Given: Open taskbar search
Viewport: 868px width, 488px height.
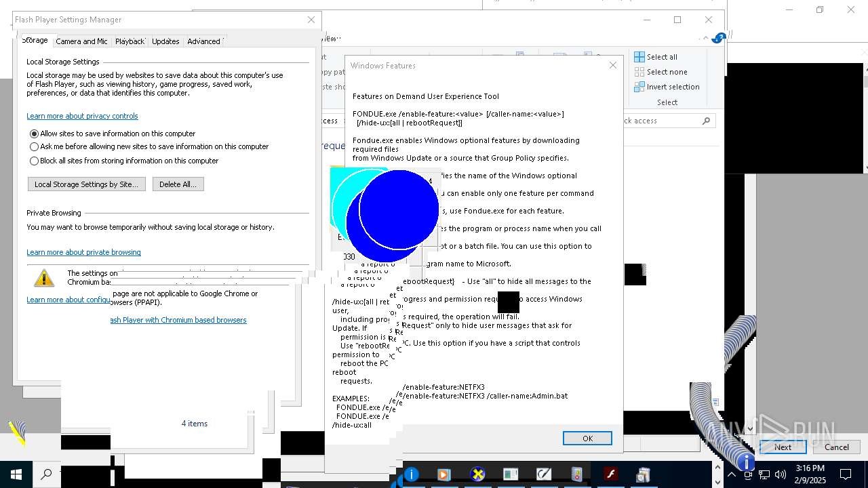Looking at the screenshot, I should (x=47, y=474).
